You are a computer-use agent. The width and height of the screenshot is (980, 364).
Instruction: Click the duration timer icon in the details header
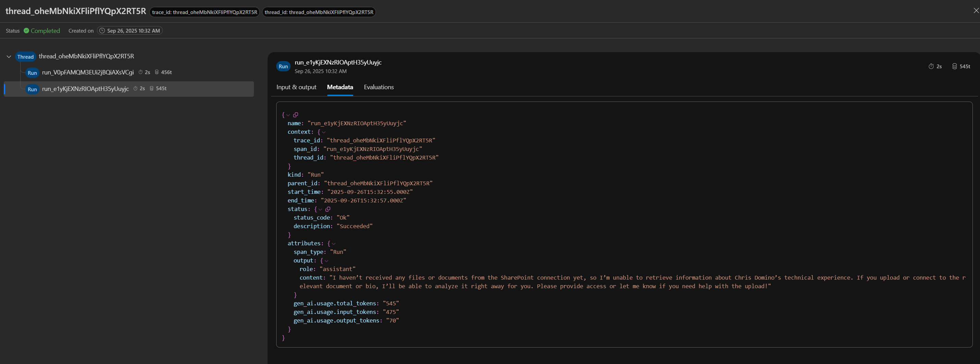pyautogui.click(x=931, y=66)
